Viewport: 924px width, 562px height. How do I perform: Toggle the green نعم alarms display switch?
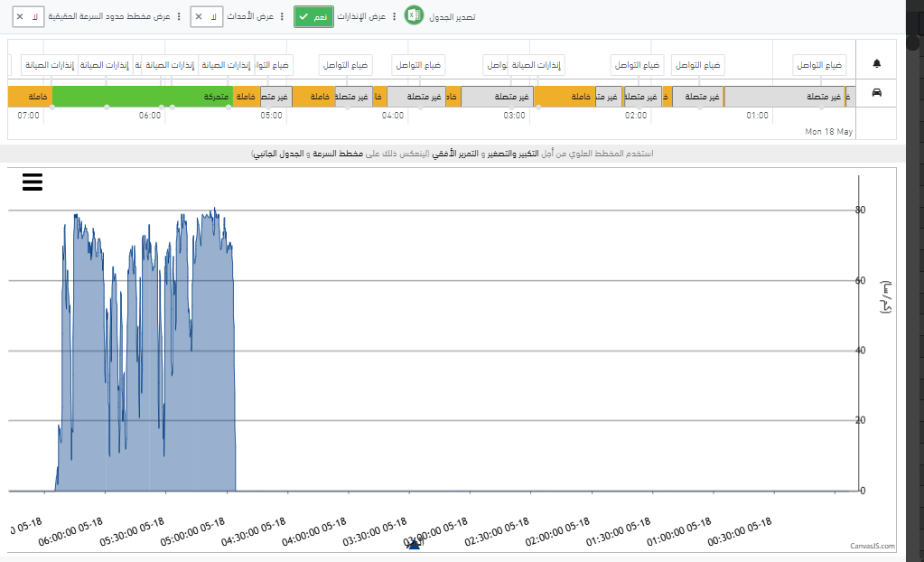pyautogui.click(x=313, y=16)
